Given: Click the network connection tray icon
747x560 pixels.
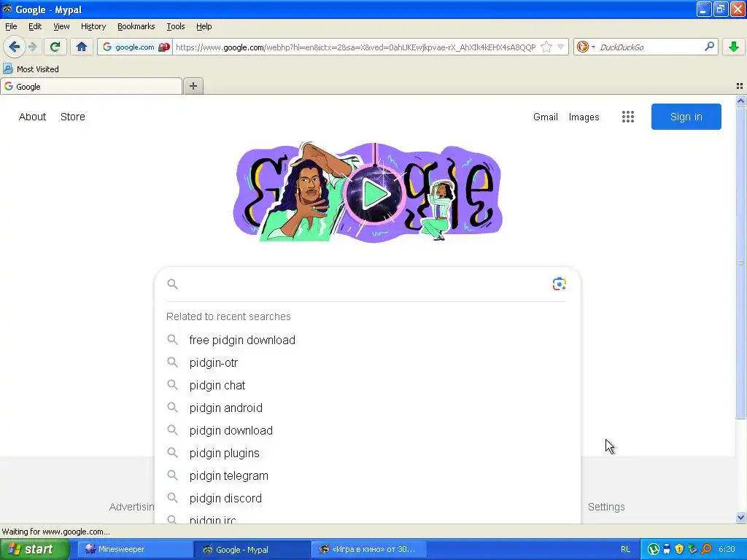Looking at the screenshot, I should 693,549.
